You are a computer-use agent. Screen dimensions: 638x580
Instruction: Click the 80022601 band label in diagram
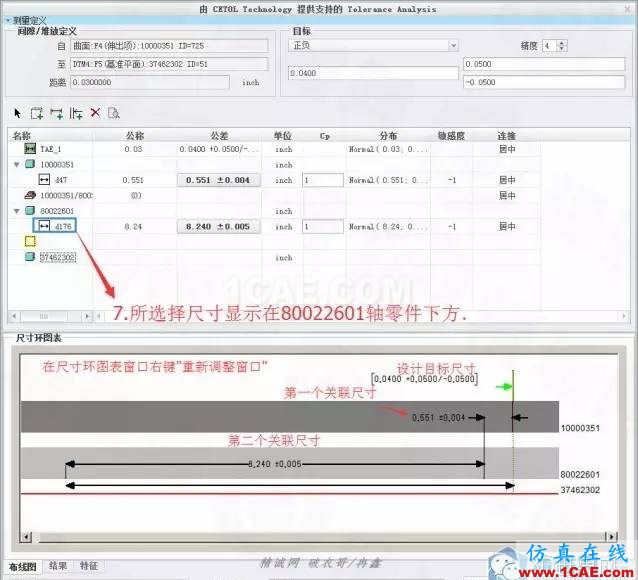[x=580, y=474]
